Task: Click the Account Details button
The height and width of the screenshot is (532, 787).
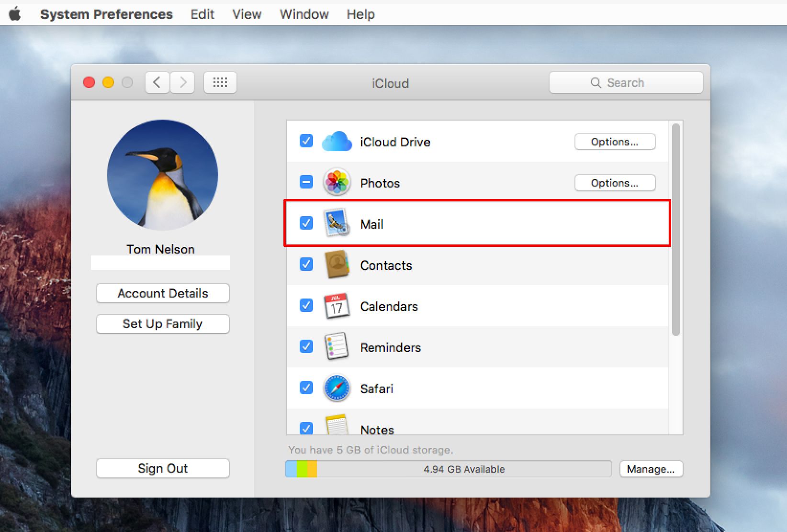Action: point(162,293)
